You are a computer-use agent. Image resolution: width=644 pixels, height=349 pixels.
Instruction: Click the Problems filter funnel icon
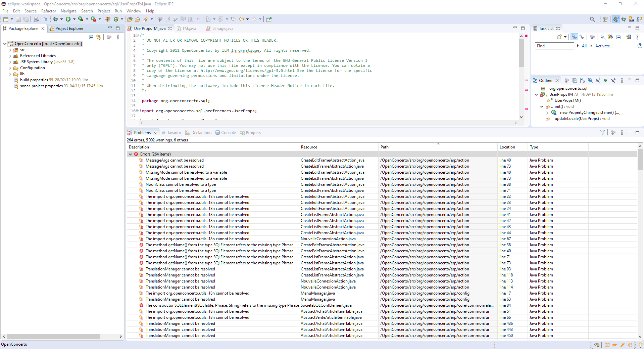pos(602,133)
